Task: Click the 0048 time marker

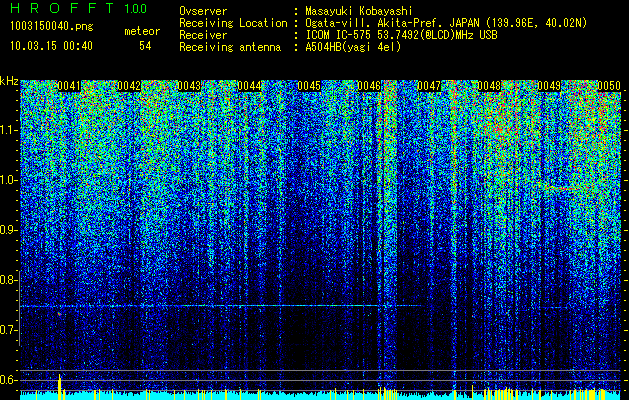Action: tap(489, 86)
